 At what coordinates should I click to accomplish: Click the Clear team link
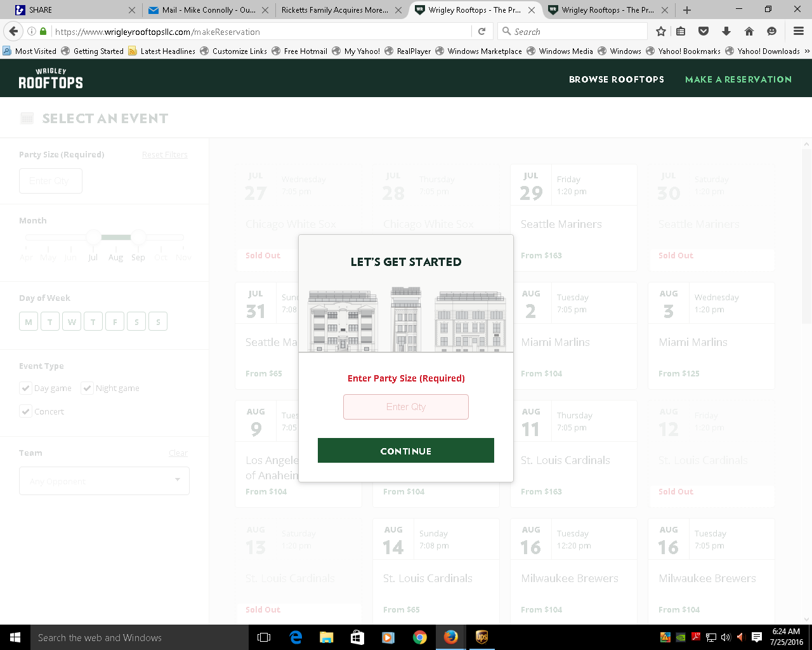(x=178, y=453)
